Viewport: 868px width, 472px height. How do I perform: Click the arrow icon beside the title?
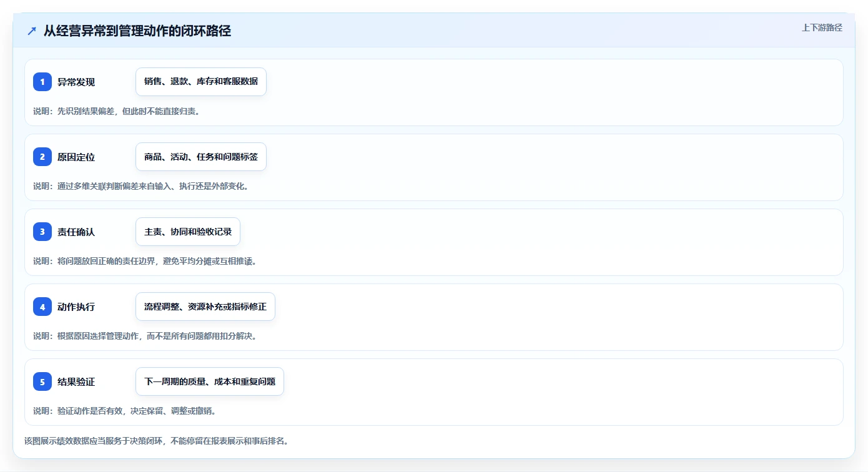coord(32,31)
